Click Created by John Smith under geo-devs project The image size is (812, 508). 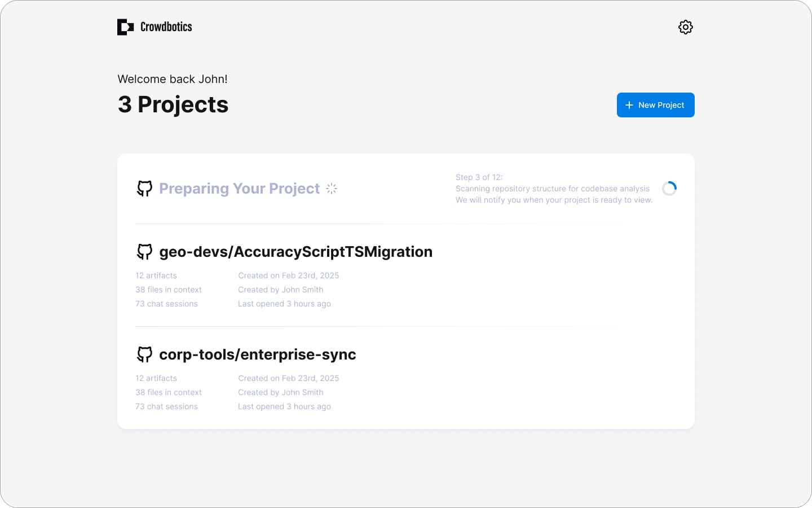pyautogui.click(x=281, y=290)
